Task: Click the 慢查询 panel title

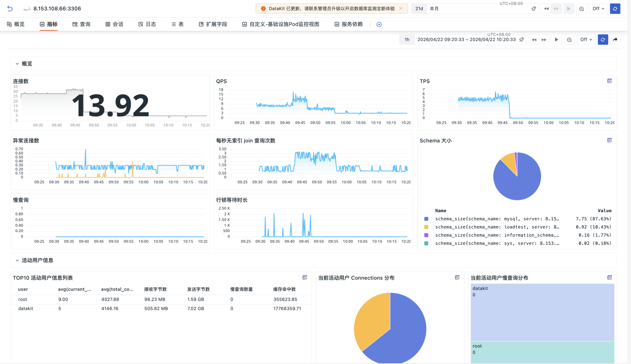Action: [x=21, y=200]
